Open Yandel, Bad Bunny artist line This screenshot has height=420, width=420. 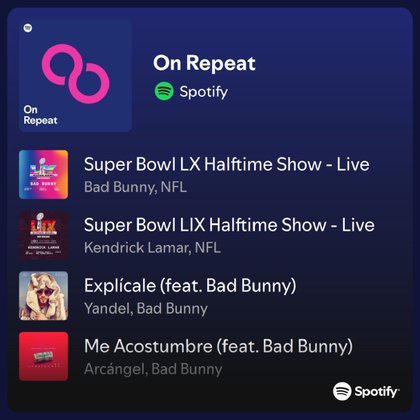tap(146, 309)
